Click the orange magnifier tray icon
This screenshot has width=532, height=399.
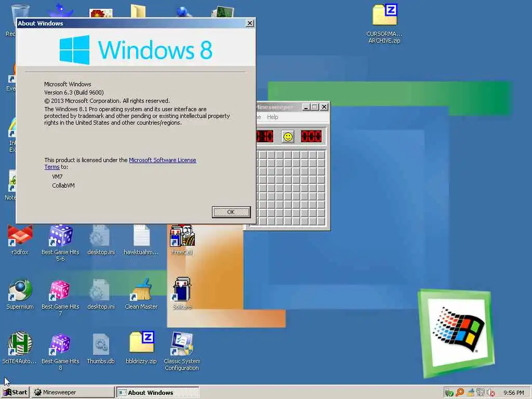pos(460,393)
